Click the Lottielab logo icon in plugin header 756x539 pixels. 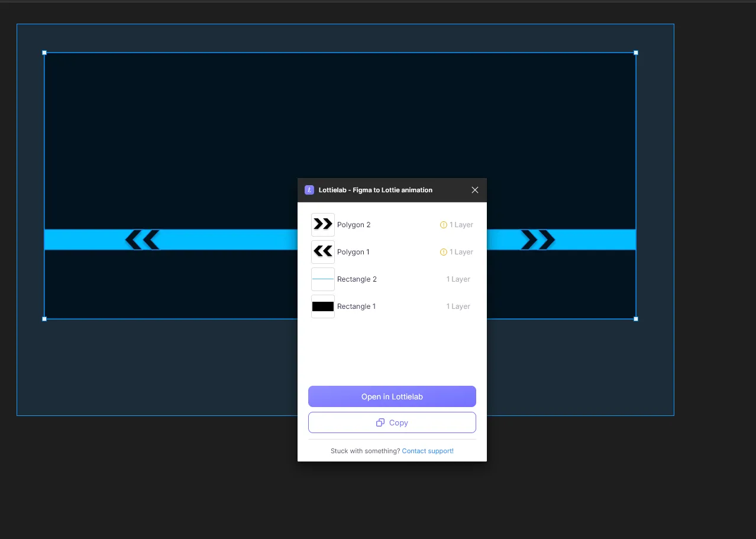click(x=309, y=190)
